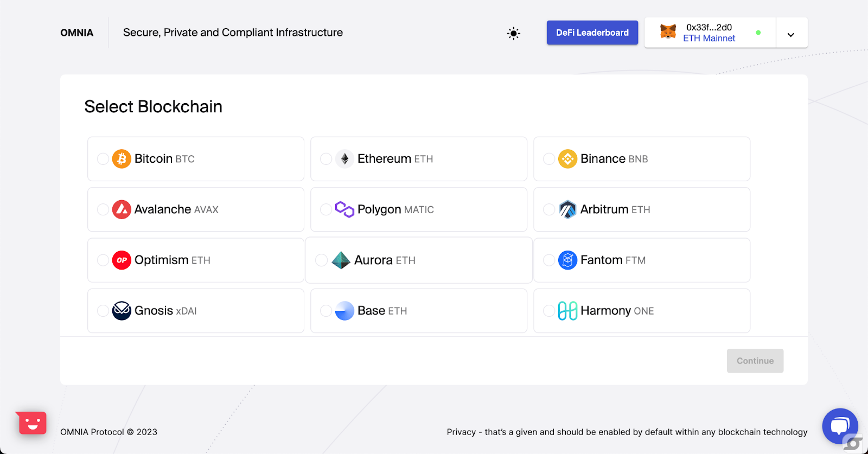Select the Aurora ETH radio button
Viewport: 868px width, 454px height.
pyautogui.click(x=321, y=260)
